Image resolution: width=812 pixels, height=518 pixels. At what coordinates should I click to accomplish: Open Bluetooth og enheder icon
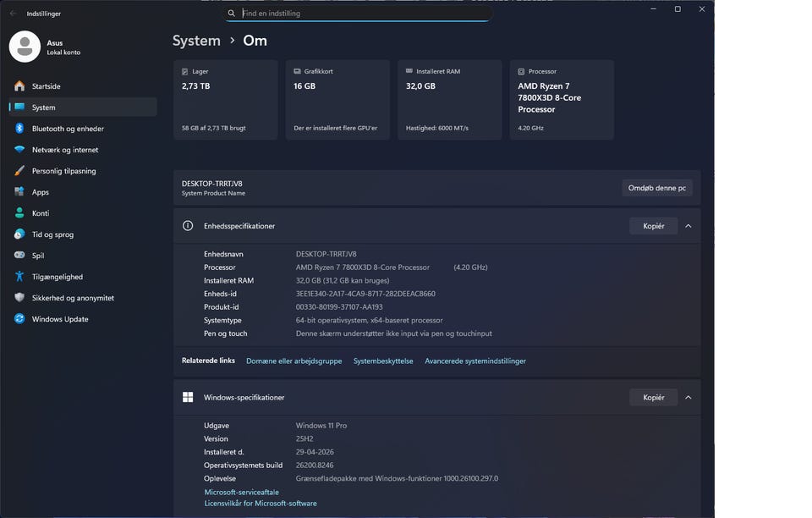pyautogui.click(x=19, y=129)
